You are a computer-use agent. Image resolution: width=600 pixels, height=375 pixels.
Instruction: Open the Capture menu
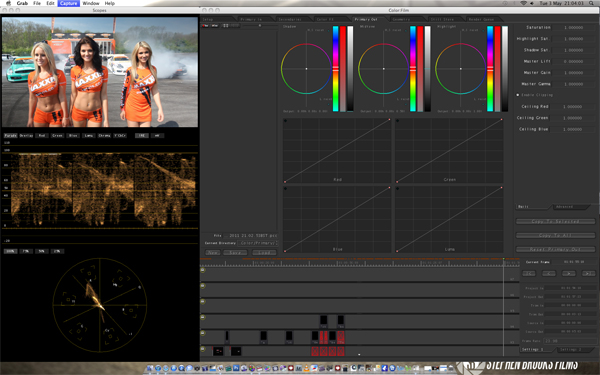point(68,3)
